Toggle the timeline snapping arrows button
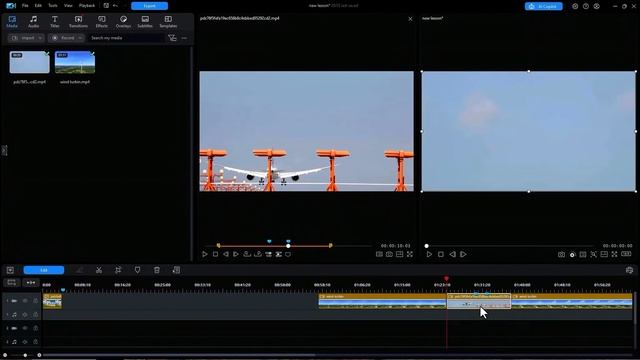The height and width of the screenshot is (360, 640). 31,282
